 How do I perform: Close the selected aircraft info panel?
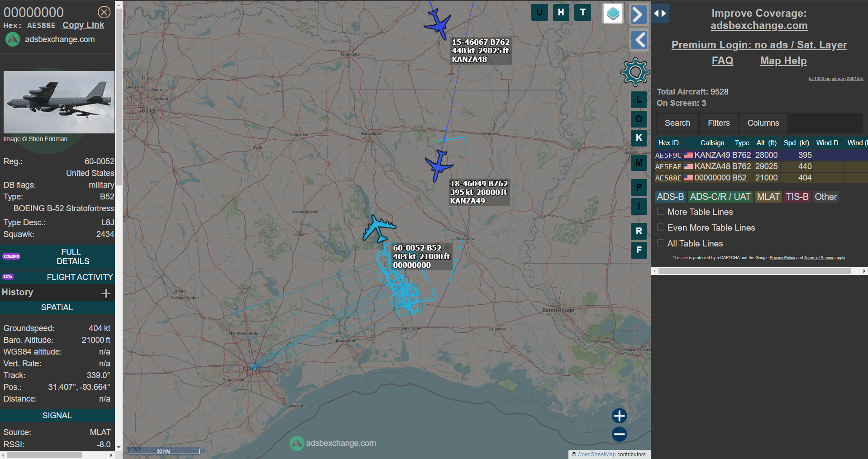coord(104,12)
